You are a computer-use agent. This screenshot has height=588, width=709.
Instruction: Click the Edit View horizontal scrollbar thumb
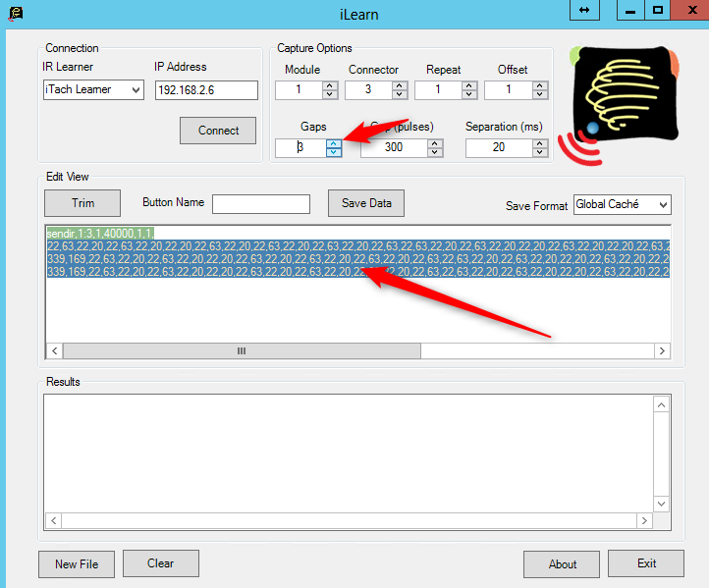click(242, 350)
